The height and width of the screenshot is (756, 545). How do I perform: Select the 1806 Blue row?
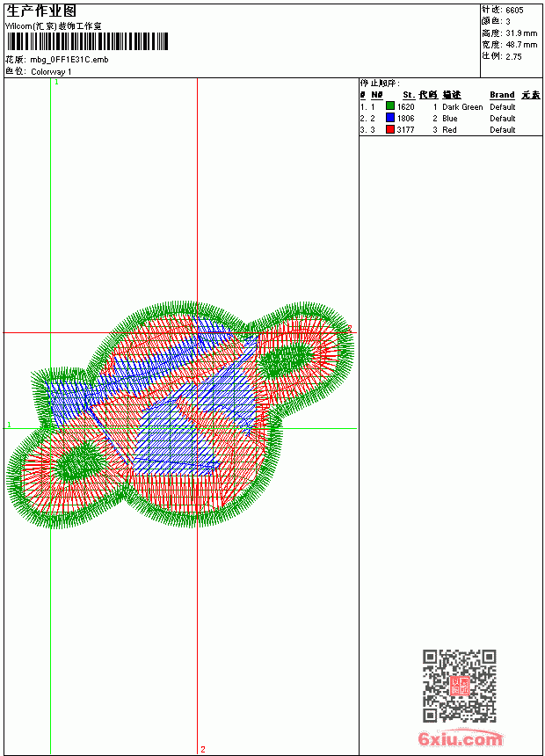450,118
